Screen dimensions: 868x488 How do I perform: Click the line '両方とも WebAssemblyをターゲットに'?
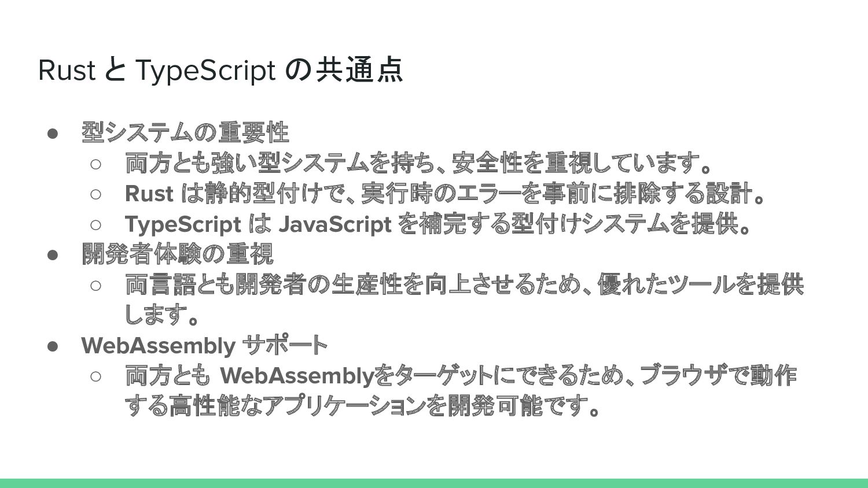(461, 376)
